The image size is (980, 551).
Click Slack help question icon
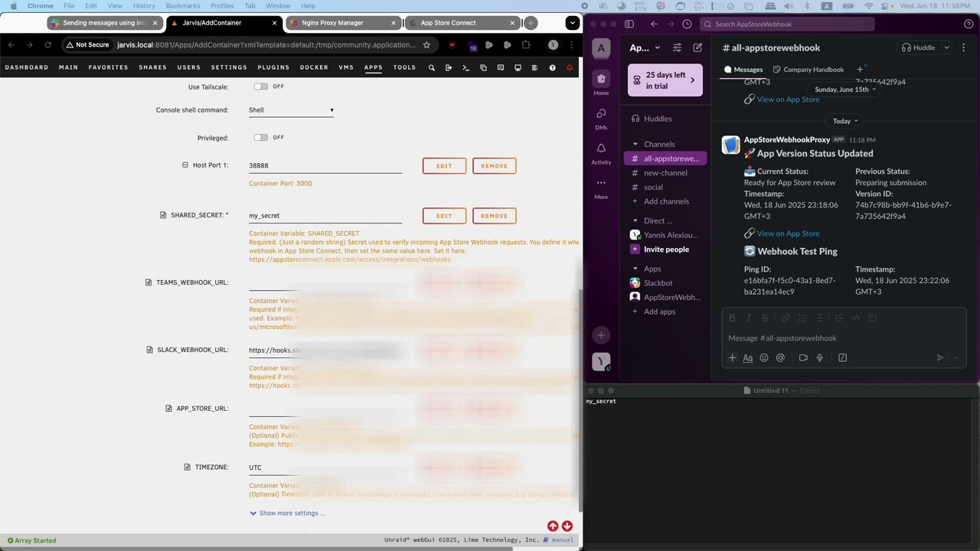tap(969, 24)
